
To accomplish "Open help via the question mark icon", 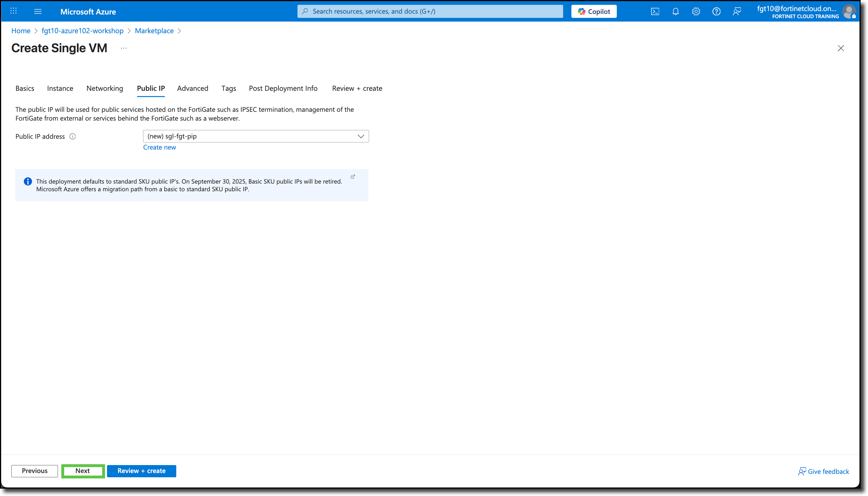I will pos(716,11).
